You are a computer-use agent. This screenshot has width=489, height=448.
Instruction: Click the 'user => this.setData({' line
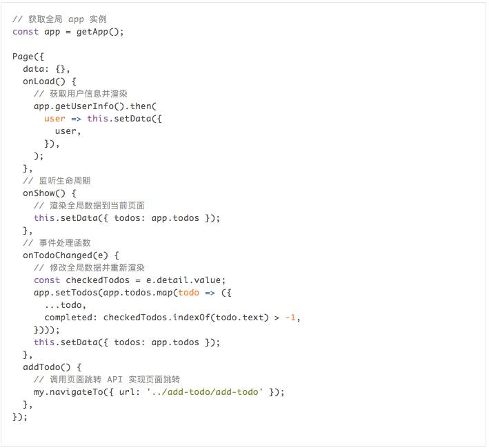(103, 119)
